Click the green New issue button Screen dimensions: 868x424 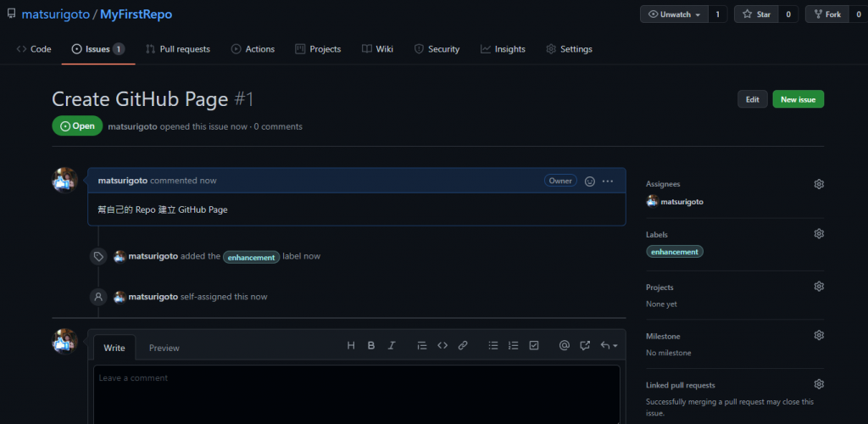coord(798,99)
